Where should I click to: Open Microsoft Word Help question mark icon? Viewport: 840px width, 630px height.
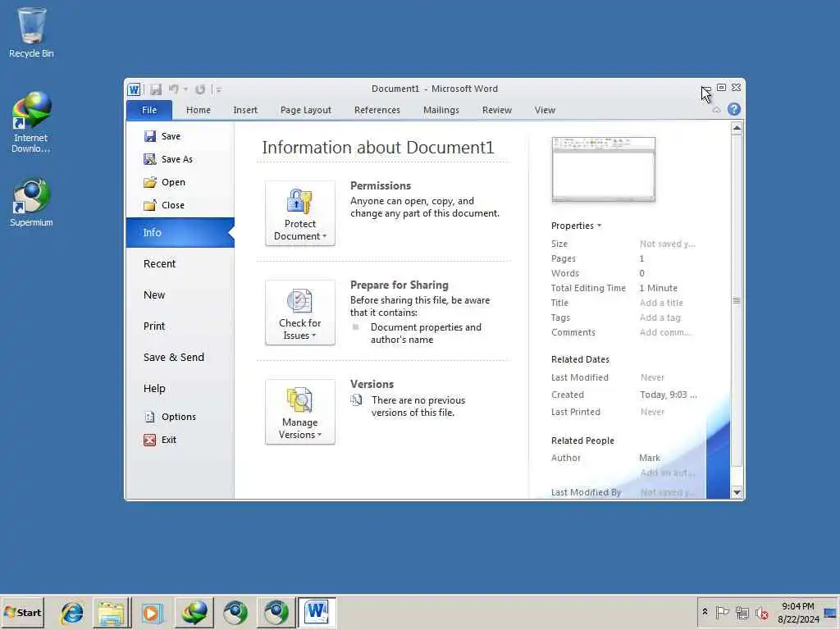click(734, 109)
